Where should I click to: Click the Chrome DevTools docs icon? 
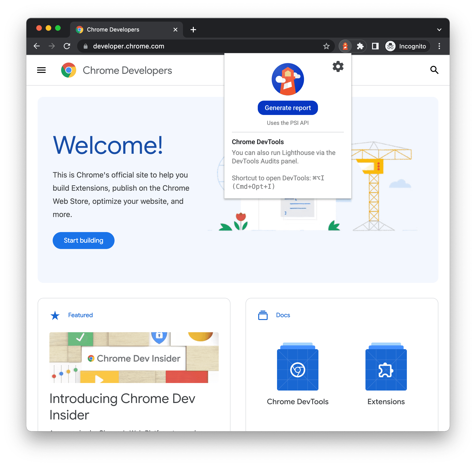(x=297, y=369)
